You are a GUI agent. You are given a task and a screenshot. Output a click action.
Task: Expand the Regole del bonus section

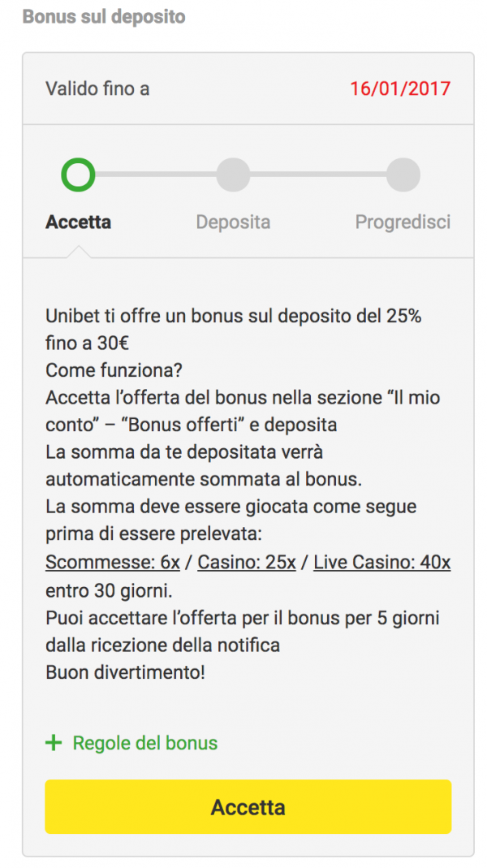144,743
